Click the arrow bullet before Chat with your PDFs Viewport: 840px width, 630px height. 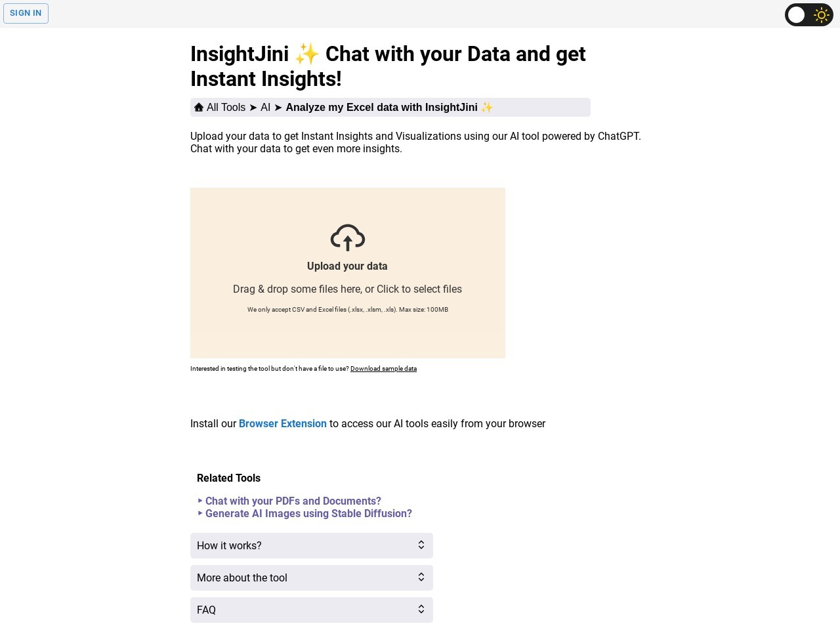[x=200, y=501]
